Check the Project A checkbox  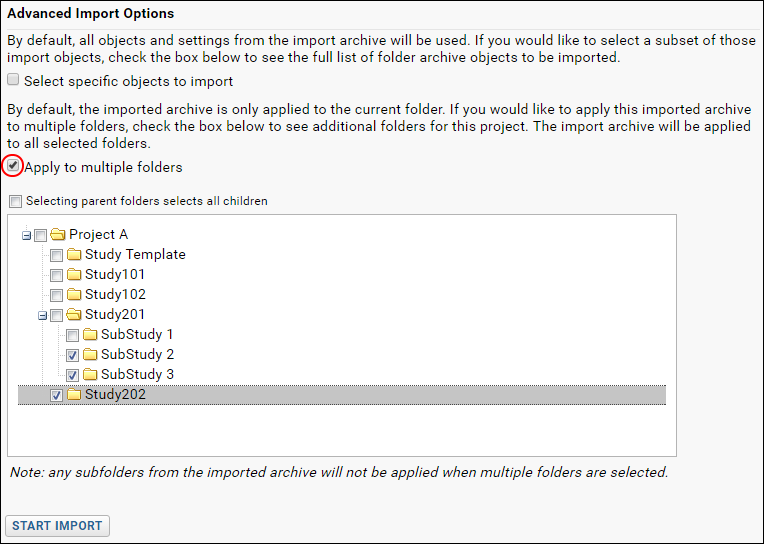click(40, 236)
